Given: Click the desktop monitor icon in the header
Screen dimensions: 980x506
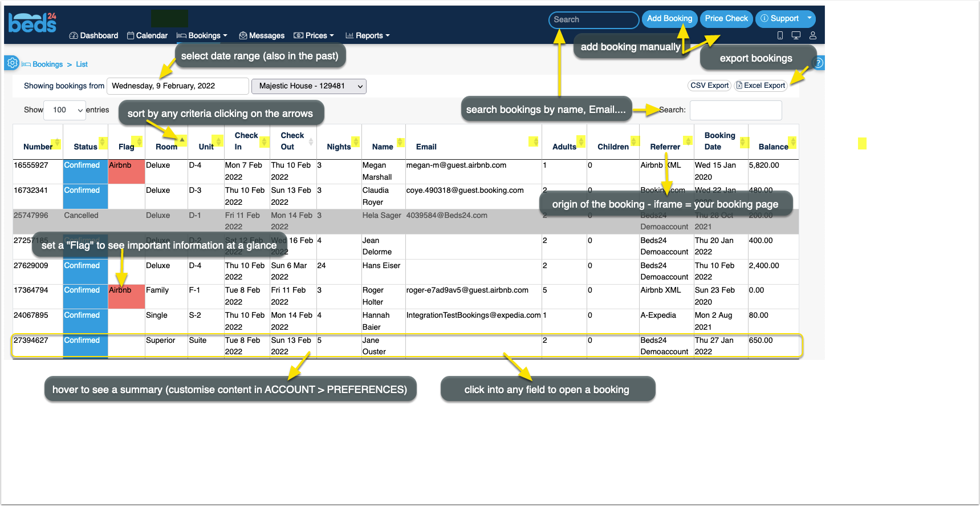Looking at the screenshot, I should click(796, 35).
